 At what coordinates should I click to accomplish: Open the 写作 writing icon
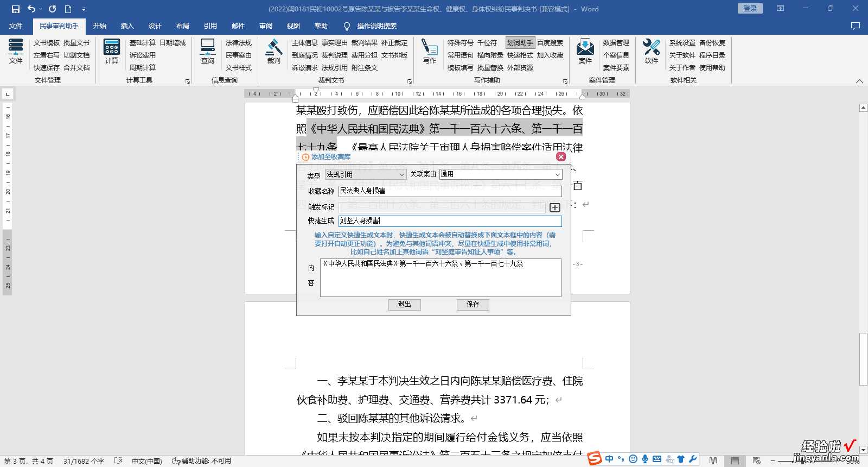pos(430,51)
